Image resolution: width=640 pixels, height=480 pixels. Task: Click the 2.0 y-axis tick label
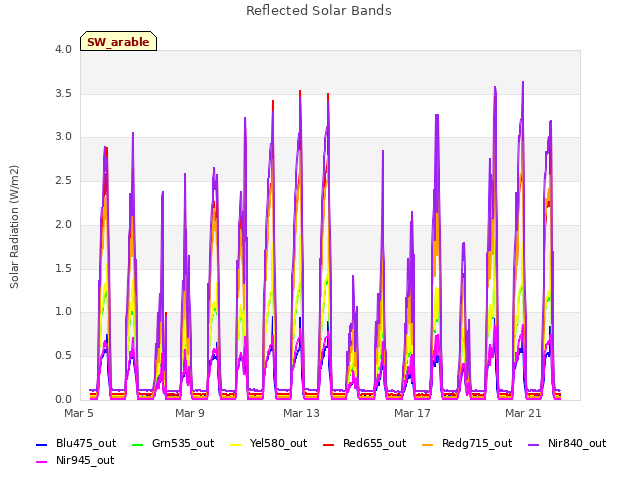click(63, 224)
